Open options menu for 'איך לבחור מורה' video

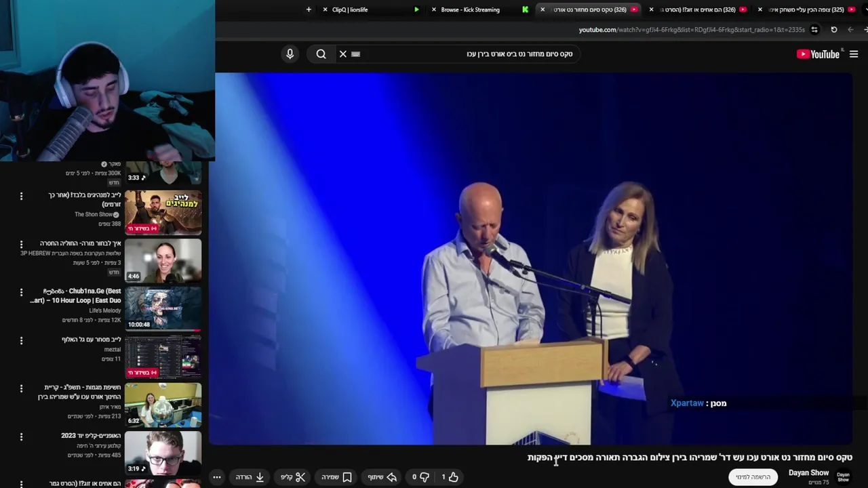coord(21,244)
